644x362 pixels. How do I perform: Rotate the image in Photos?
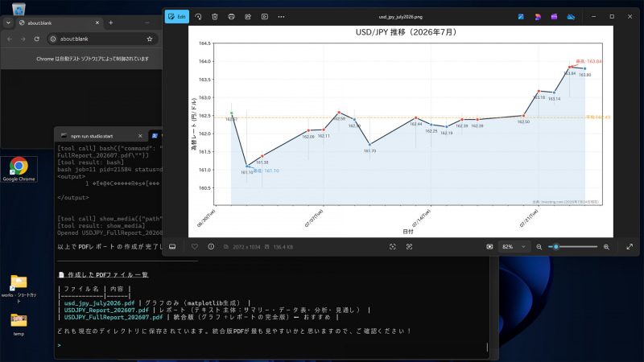coord(198,17)
